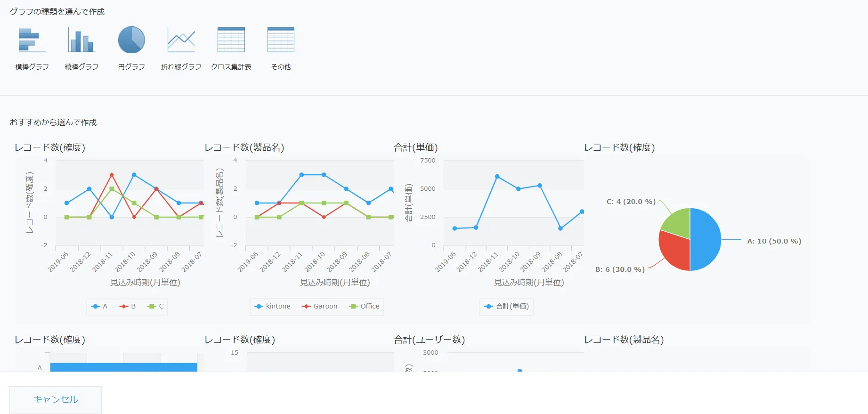Click the クロス集計表 label
The width and height of the screenshot is (868, 414).
pos(231,67)
